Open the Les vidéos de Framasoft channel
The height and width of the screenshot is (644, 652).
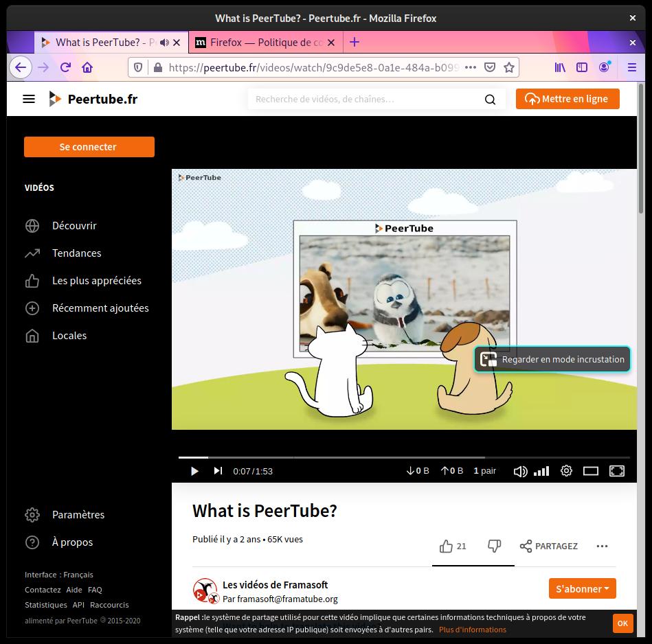(276, 584)
